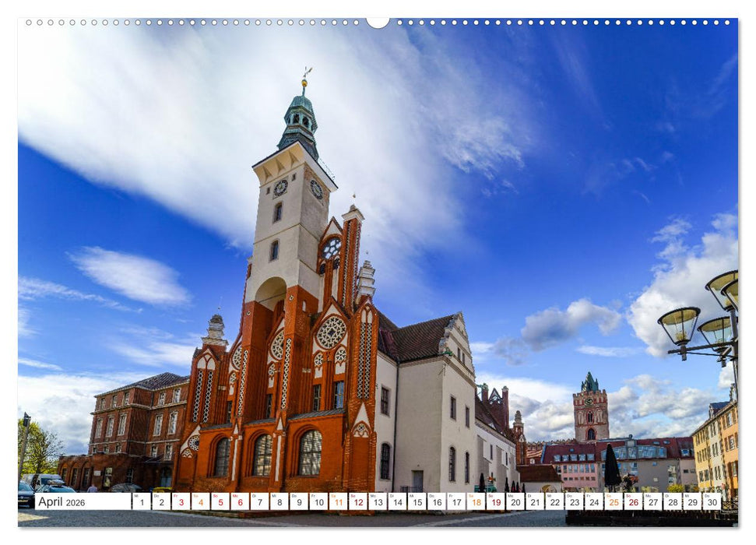Select the red Monday date 6

point(240,501)
